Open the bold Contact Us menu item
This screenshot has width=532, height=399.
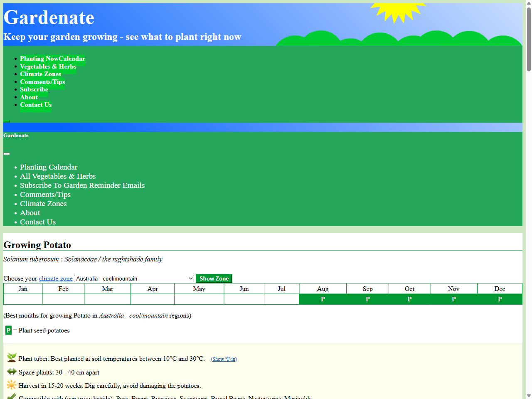pos(36,105)
